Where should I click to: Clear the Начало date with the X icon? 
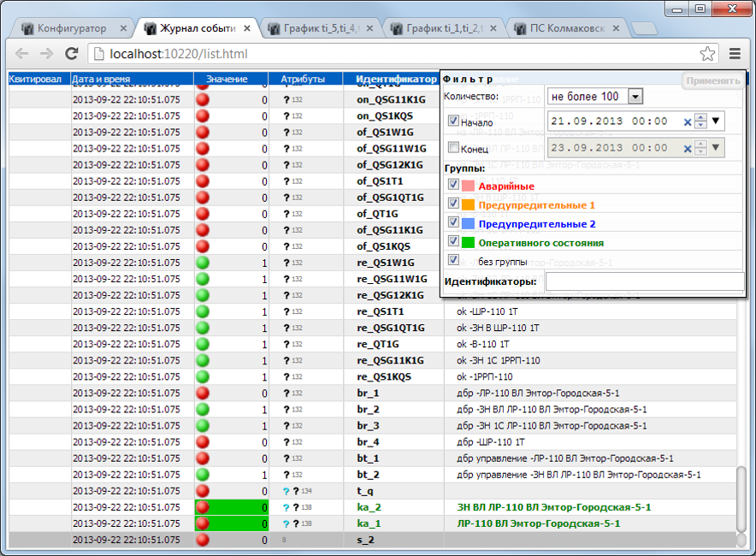tap(687, 121)
